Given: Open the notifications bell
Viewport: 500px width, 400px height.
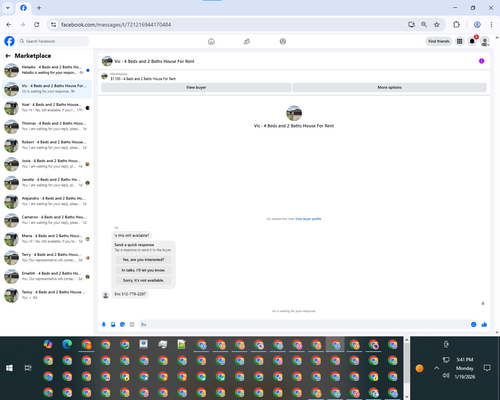Looking at the screenshot, I should pyautogui.click(x=472, y=41).
